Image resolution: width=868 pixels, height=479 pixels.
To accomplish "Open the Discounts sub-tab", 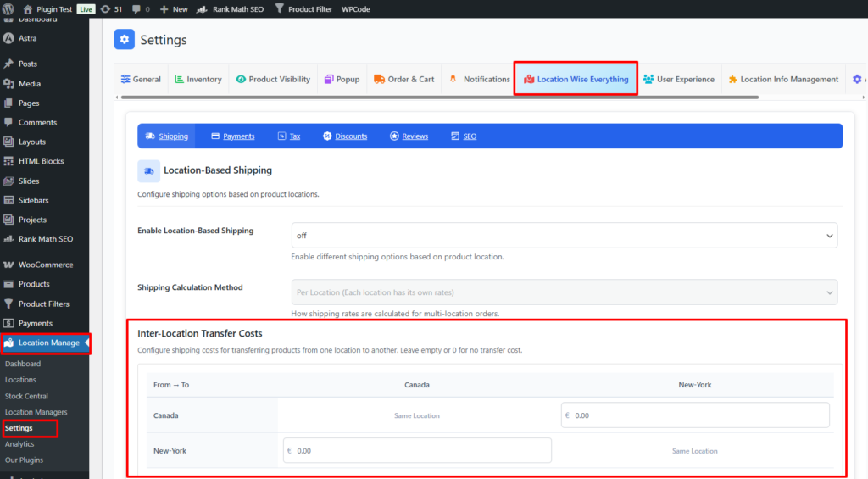I will 345,136.
